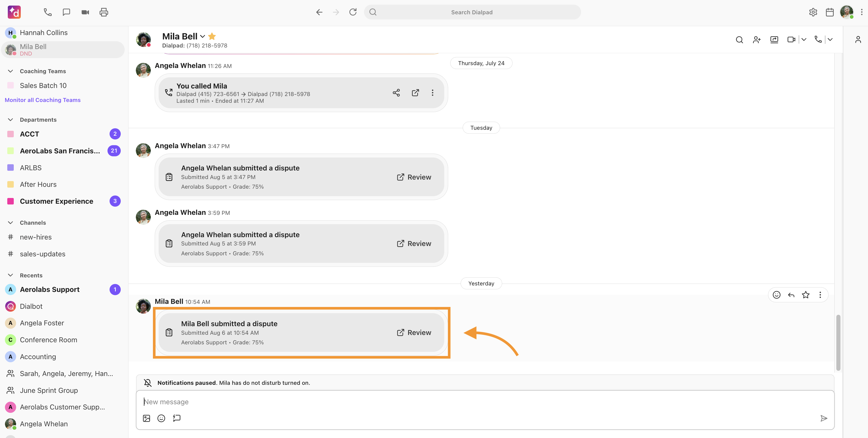Attach an image to the message
The image size is (868, 438).
point(147,418)
